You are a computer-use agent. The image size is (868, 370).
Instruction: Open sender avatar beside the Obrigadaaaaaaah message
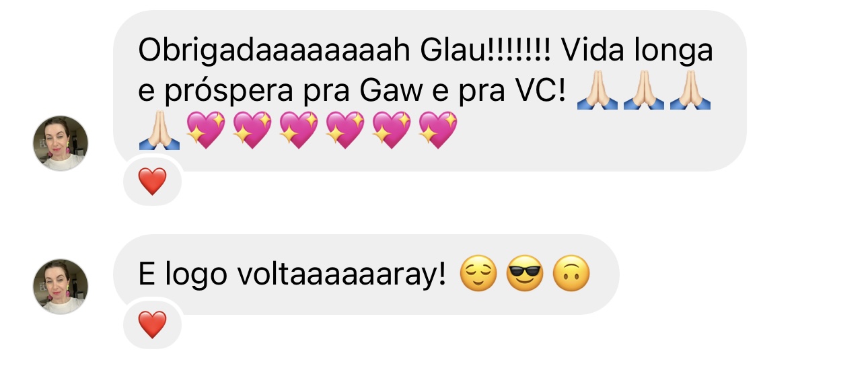point(61,143)
